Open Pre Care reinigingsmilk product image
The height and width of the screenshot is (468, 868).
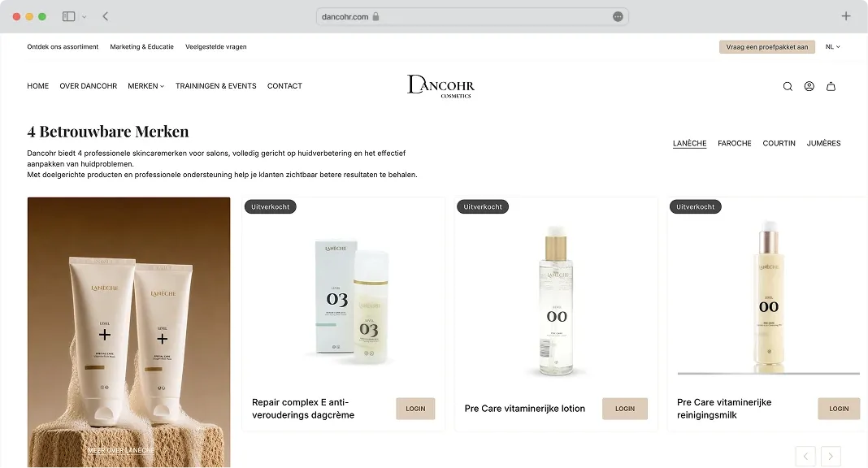pyautogui.click(x=769, y=297)
